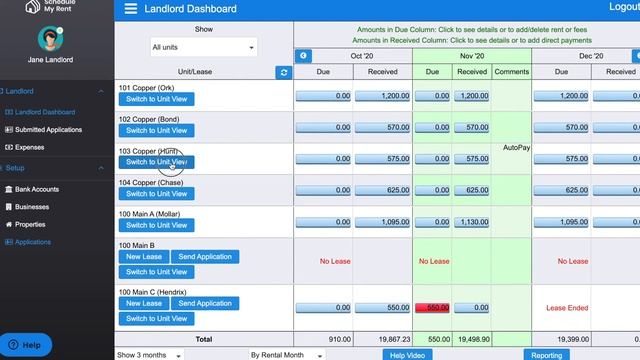
Task: Switch to Unit View for 104 Copper
Action: click(x=156, y=193)
